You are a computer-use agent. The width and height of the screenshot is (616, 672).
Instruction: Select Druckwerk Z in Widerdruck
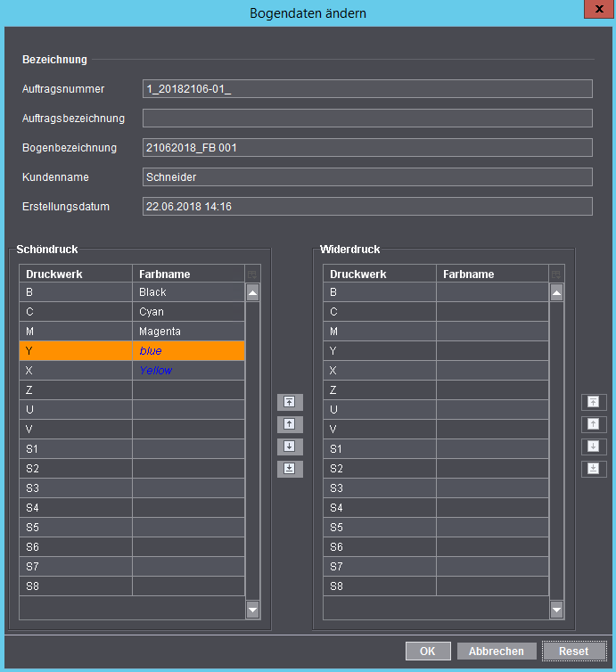[380, 390]
